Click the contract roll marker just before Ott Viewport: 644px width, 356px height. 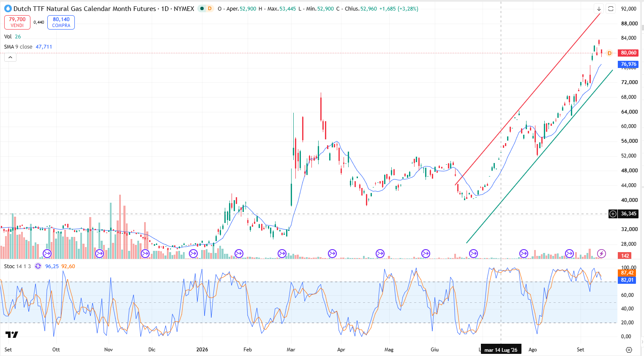[47, 253]
